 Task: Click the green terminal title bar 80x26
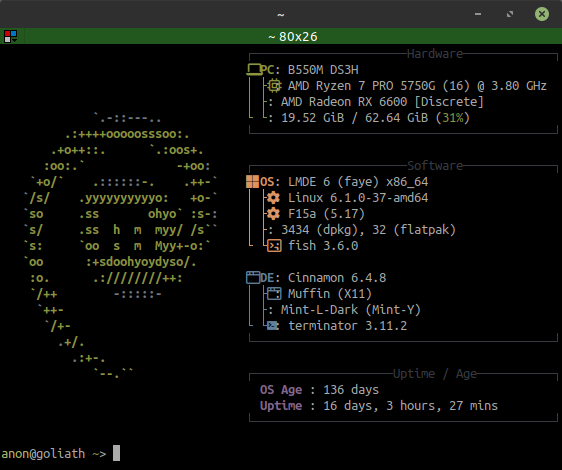point(293,37)
